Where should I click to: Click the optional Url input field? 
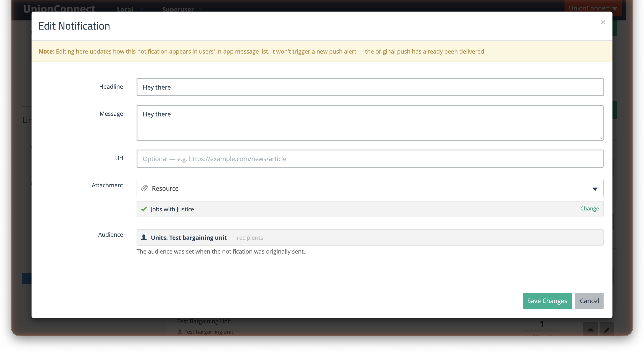coord(370,159)
